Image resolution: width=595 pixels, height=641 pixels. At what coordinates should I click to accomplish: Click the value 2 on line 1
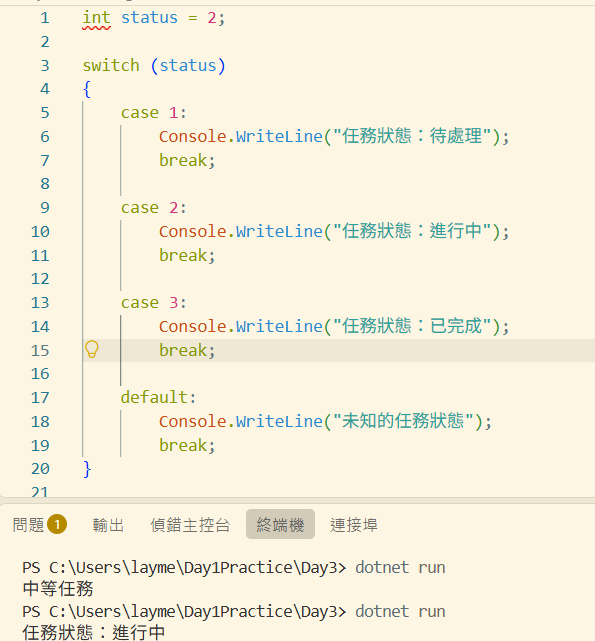(x=211, y=18)
